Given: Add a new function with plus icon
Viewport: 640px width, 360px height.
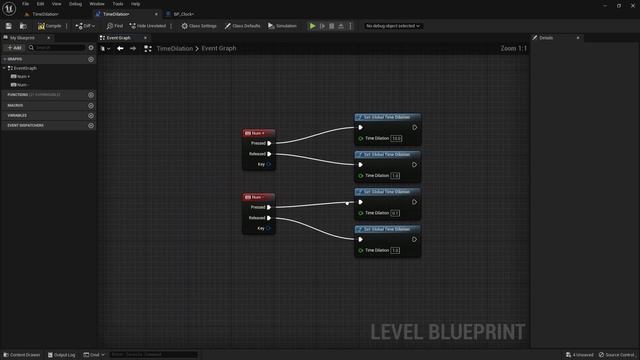Looking at the screenshot, I should 91,95.
